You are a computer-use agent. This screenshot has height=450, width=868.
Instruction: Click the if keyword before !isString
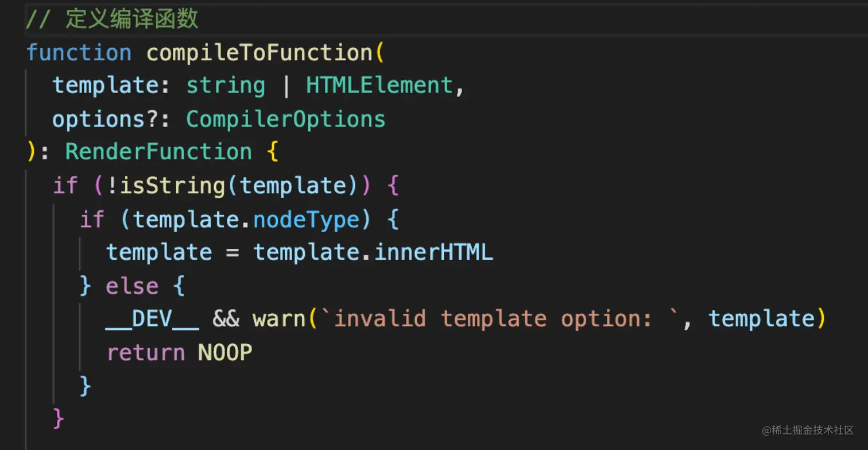pos(65,186)
